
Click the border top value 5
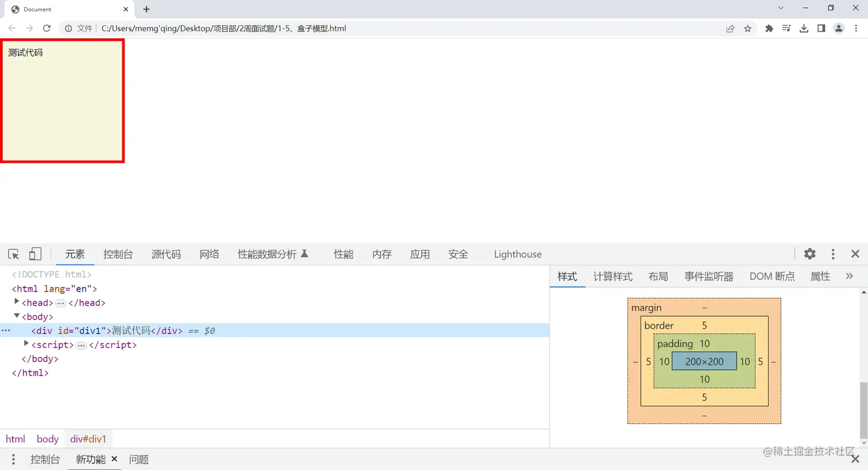(x=704, y=325)
